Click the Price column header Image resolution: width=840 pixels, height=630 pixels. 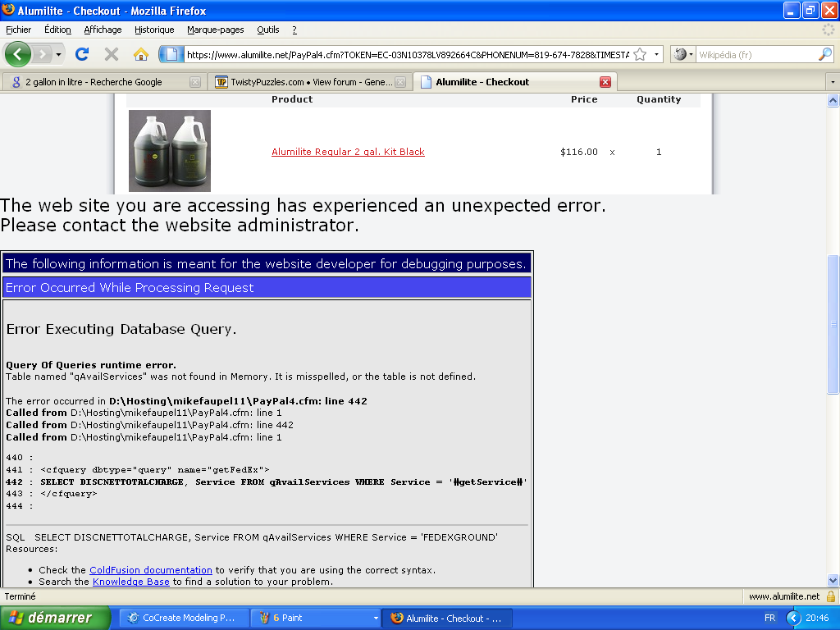click(x=584, y=99)
